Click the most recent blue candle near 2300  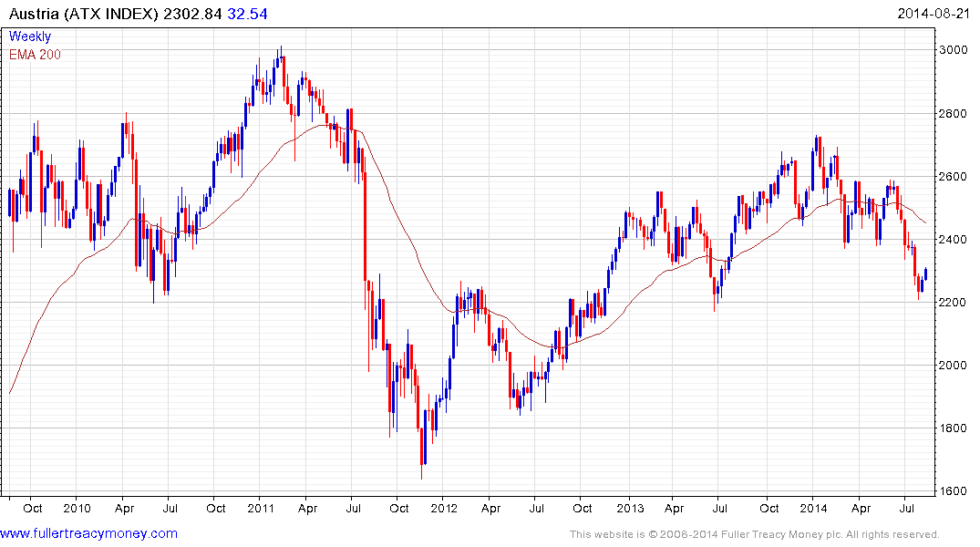point(925,273)
